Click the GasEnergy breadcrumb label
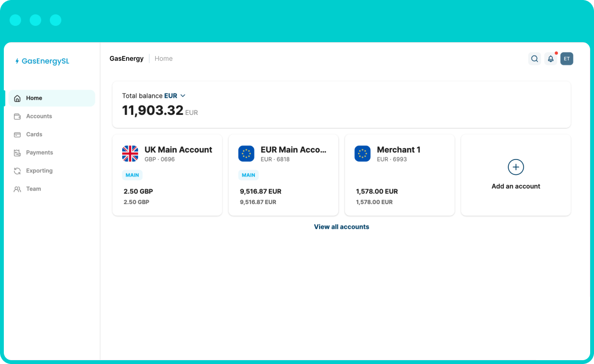Viewport: 594px width, 364px height. pos(126,58)
